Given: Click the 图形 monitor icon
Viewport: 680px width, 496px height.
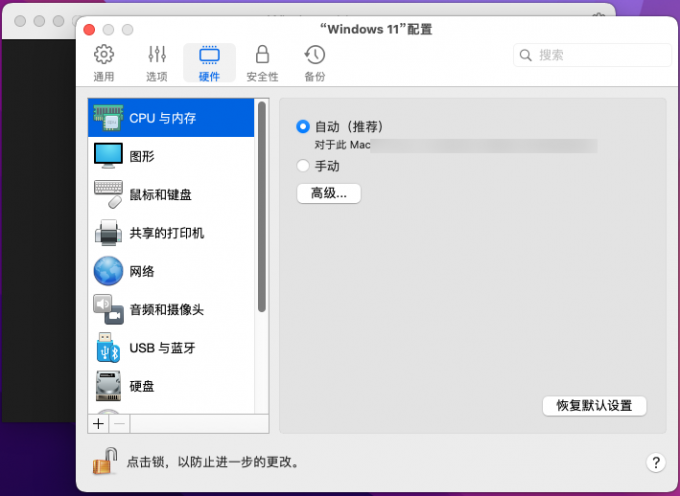Looking at the screenshot, I should point(108,156).
